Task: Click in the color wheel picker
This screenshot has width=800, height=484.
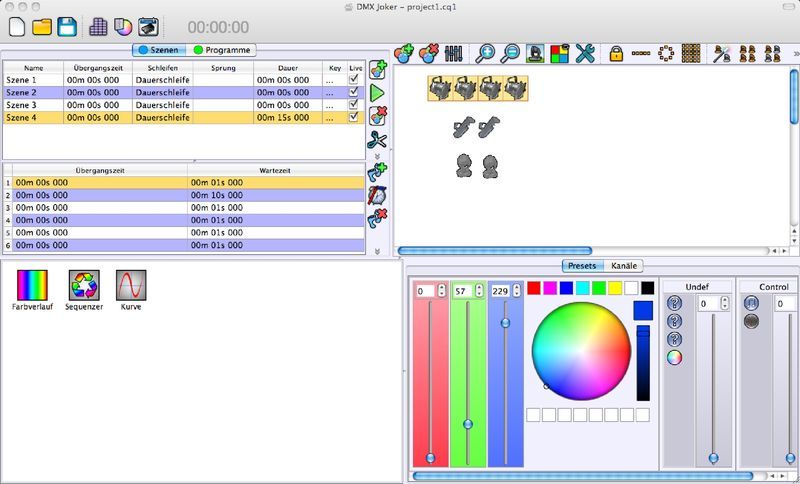Action: click(581, 351)
